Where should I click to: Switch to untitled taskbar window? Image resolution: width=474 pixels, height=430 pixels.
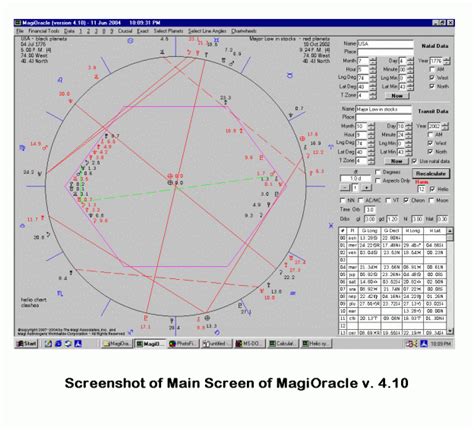[x=217, y=343]
